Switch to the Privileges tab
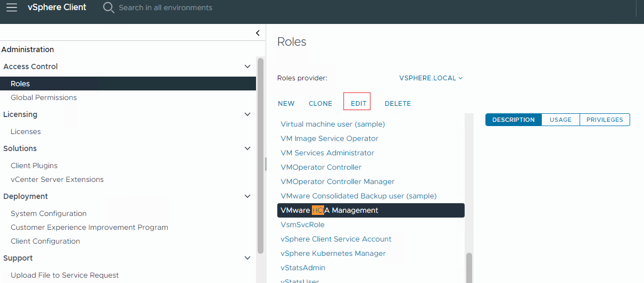 pyautogui.click(x=605, y=120)
